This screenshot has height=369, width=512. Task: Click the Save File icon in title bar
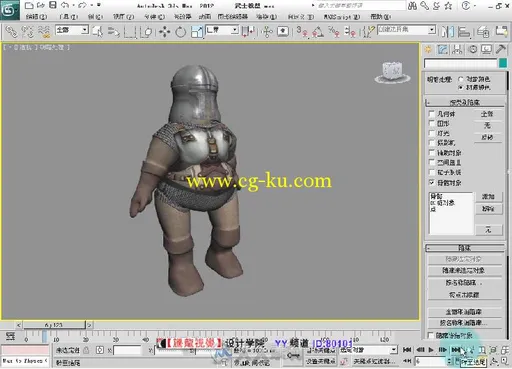53,5
